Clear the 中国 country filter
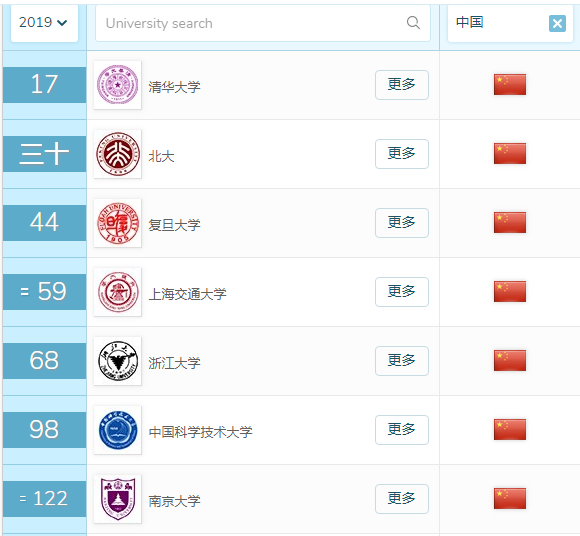Screen dimensions: 580x536 [x=557, y=24]
